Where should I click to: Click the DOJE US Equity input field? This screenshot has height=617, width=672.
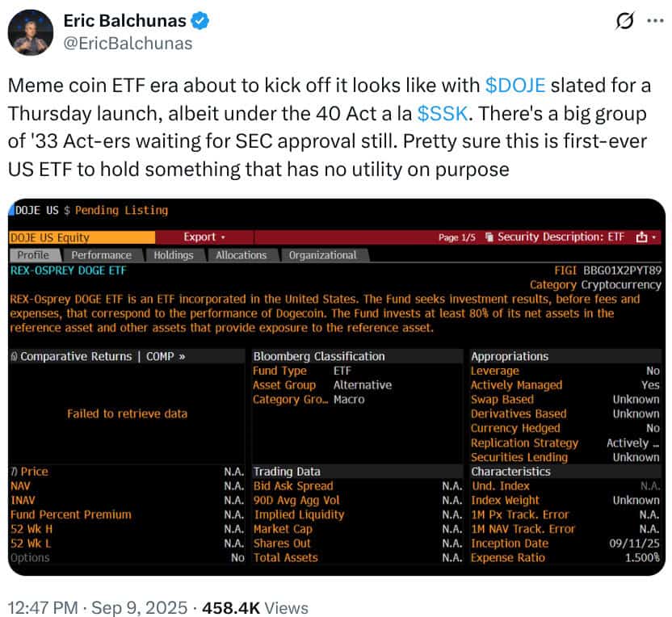pos(82,237)
